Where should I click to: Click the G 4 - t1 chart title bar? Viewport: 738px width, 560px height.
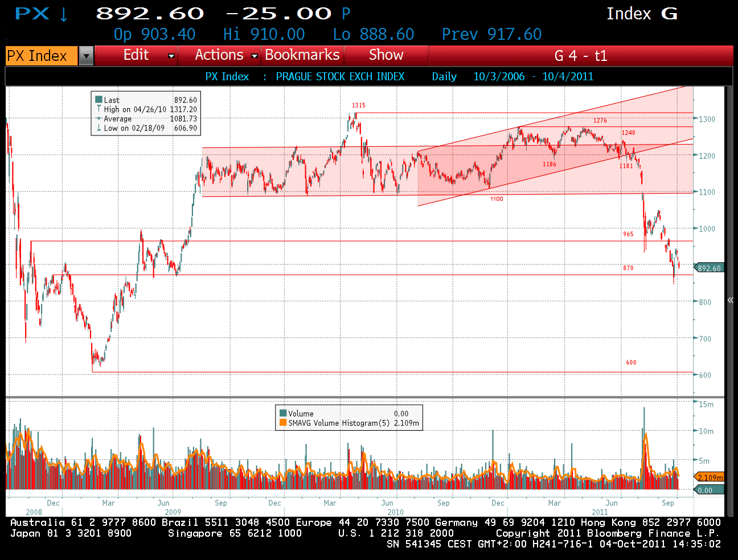(x=581, y=56)
